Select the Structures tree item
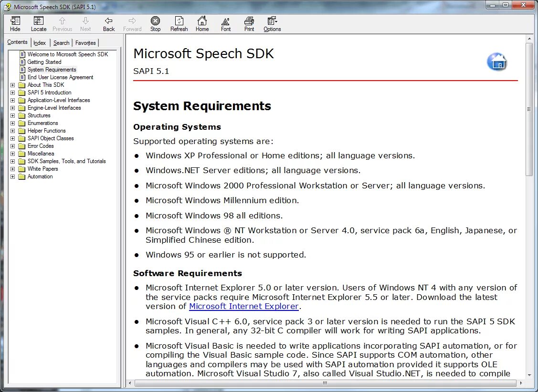 [39, 115]
